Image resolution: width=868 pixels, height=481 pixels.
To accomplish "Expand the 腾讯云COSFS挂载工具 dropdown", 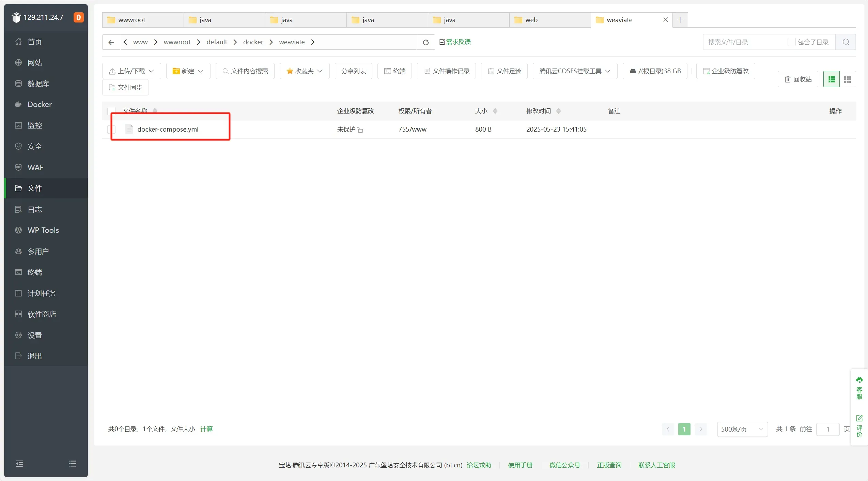I will [575, 71].
